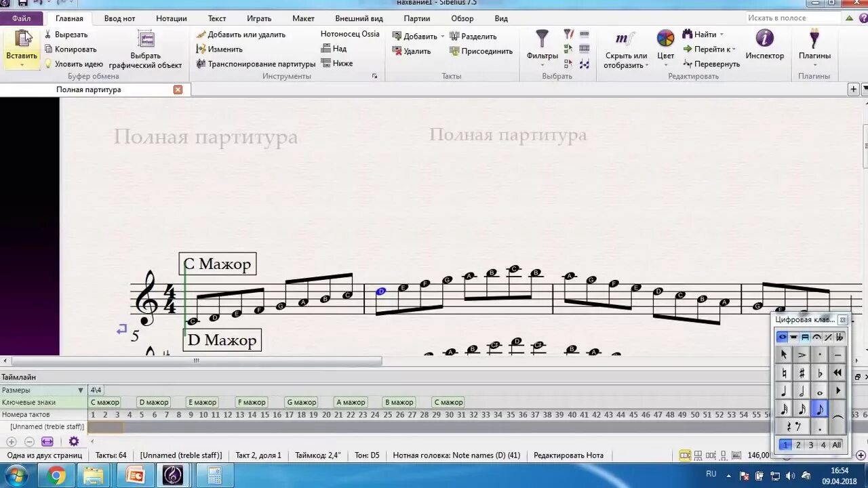Open Instruments group dialog launcher
Viewport: 868px width, 488px height.
click(375, 77)
